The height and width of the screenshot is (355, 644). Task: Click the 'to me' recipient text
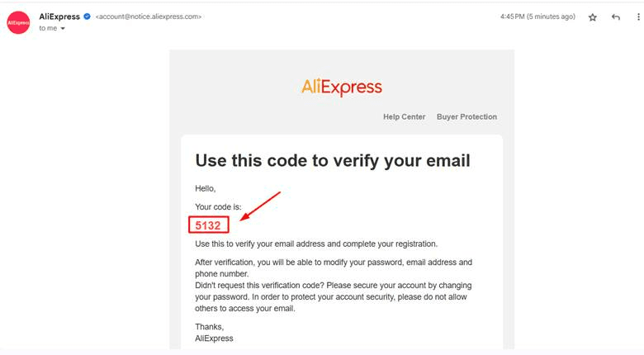coord(48,28)
